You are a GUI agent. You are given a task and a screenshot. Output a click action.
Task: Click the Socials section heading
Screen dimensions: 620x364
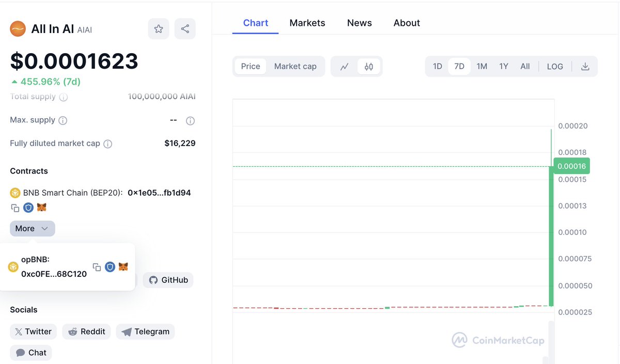pos(24,310)
